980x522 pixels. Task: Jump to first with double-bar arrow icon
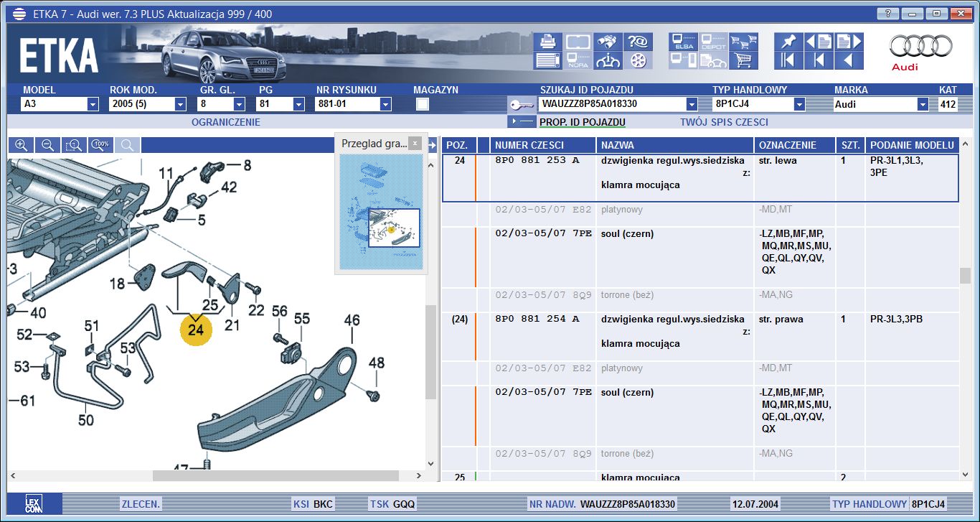(x=789, y=60)
